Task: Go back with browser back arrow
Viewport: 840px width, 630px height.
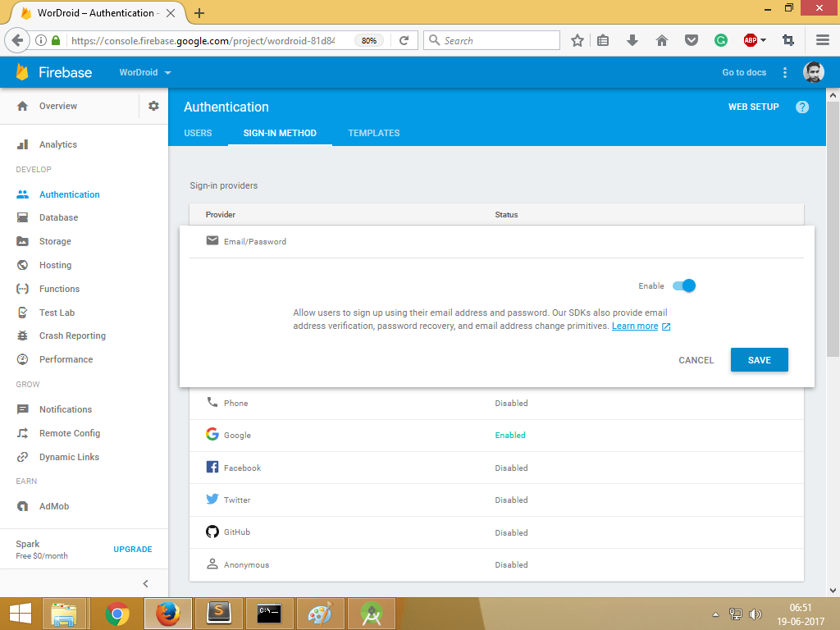Action: pyautogui.click(x=18, y=40)
